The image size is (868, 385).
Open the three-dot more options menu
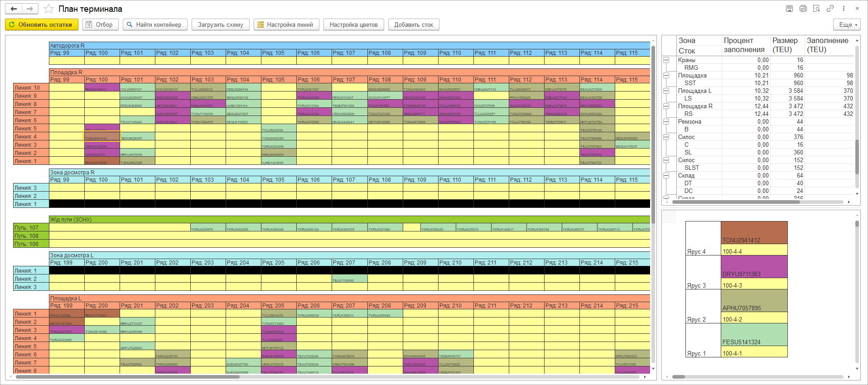(844, 9)
